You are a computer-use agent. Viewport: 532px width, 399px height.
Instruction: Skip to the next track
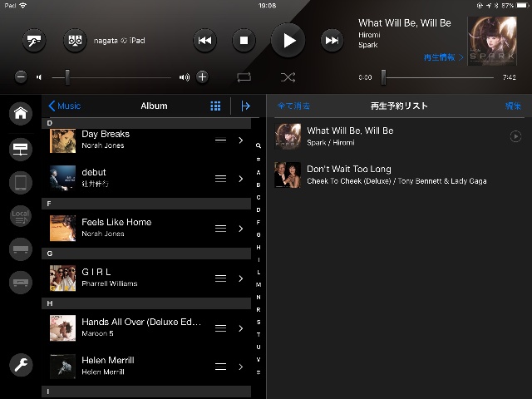332,40
